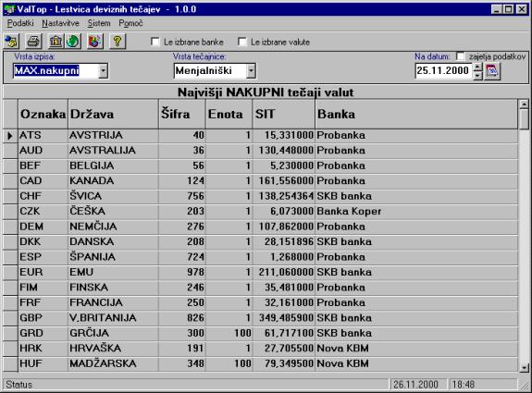Increase date with the up spinner arrow
The image size is (532, 393).
477,68
